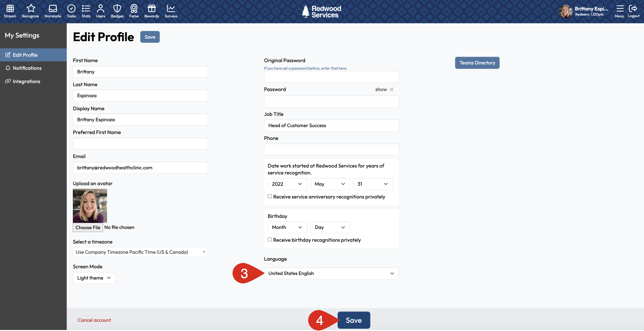Screen dimensions: 644x331
Task: Toggle the show password switch
Action: (394, 89)
